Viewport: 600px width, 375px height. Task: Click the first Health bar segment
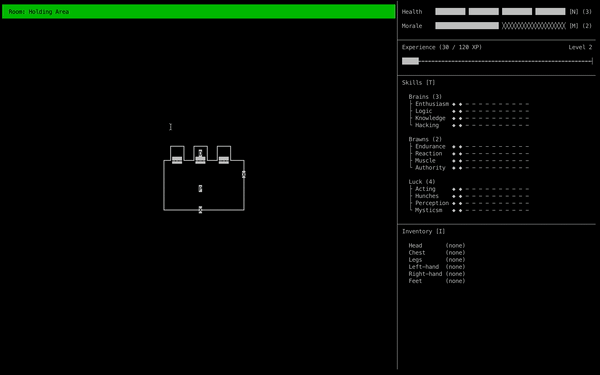click(450, 12)
